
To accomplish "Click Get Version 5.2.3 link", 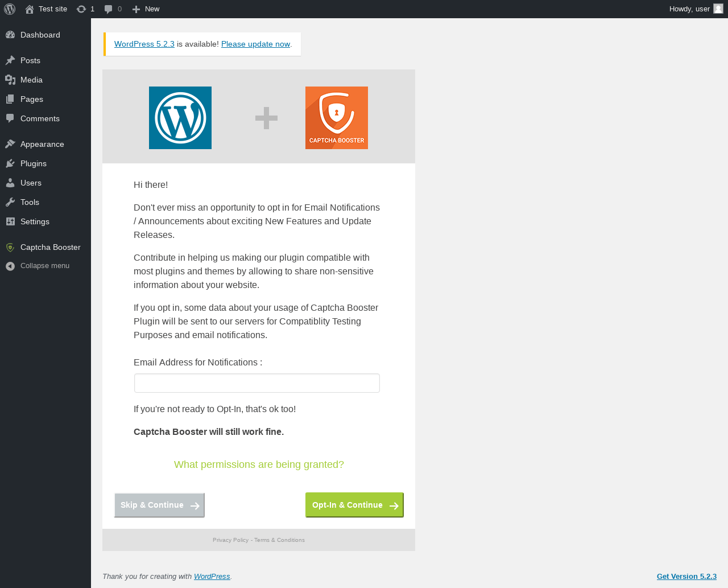I will 686,577.
